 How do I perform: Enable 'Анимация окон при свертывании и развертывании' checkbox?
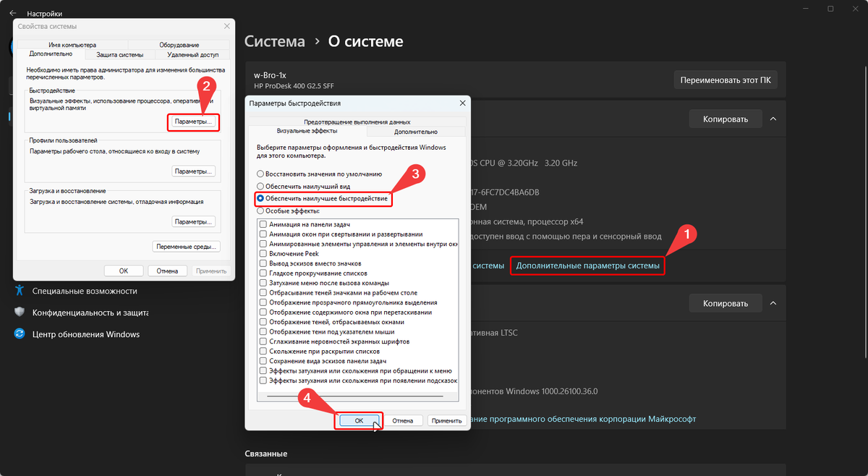263,234
